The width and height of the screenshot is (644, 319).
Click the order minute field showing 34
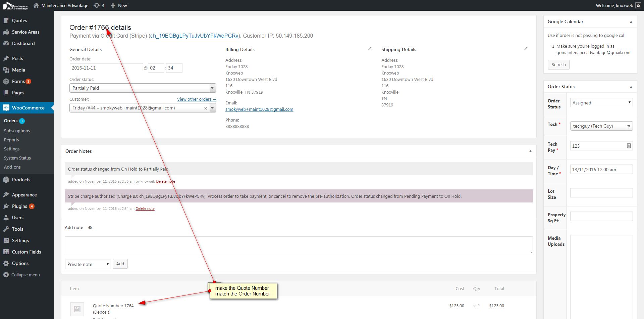[x=174, y=68]
